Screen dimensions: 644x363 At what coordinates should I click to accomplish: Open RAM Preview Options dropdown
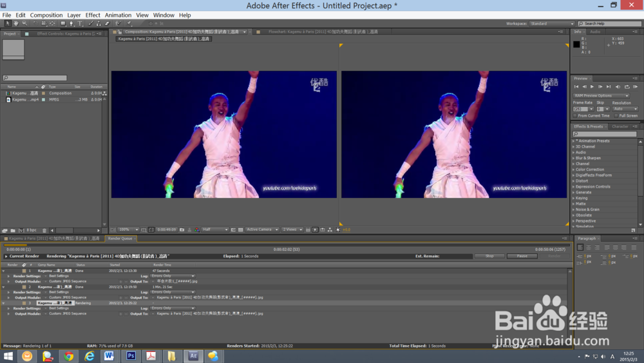601,96
